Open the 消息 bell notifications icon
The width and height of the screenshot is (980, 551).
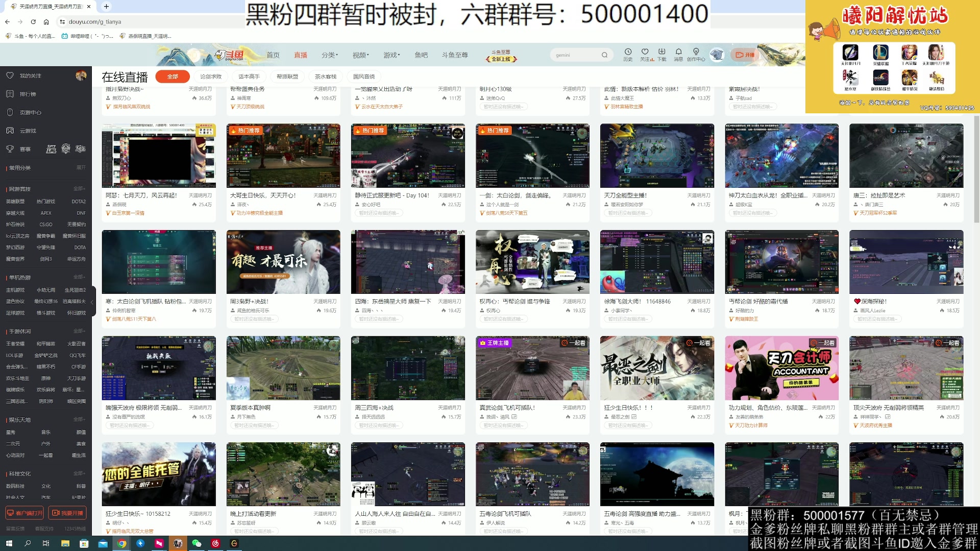point(678,52)
